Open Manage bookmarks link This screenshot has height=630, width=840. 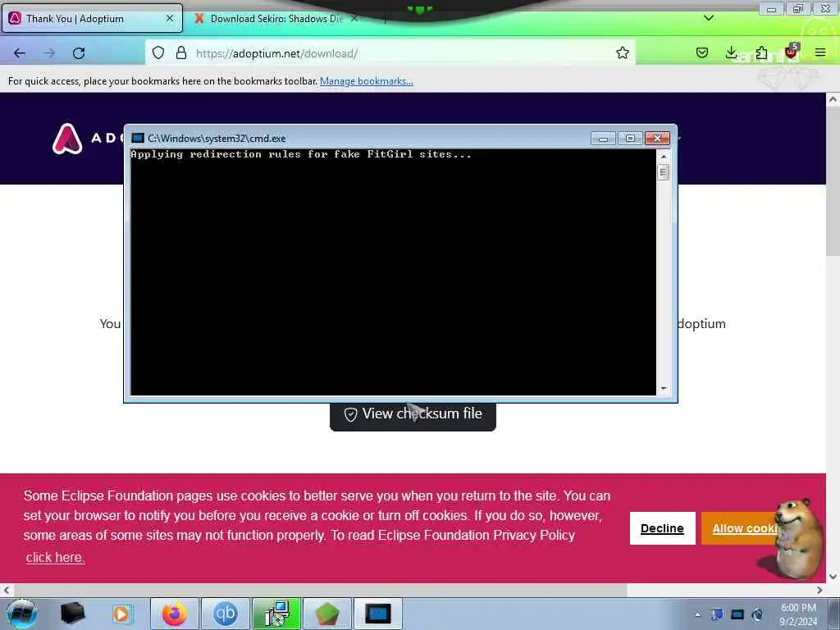367,81
